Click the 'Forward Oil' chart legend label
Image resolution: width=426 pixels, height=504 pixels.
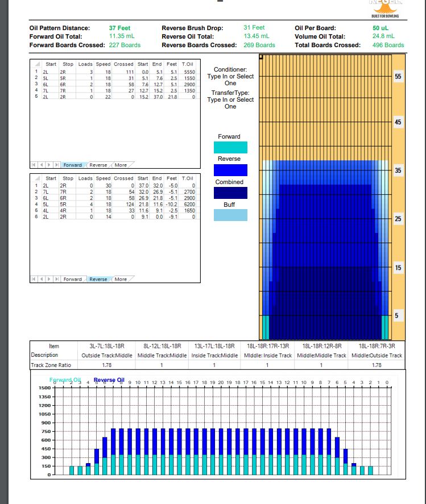point(65,380)
